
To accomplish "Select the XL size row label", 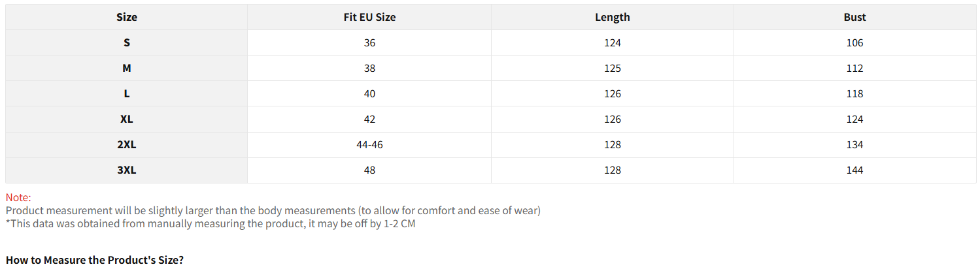I will click(127, 119).
